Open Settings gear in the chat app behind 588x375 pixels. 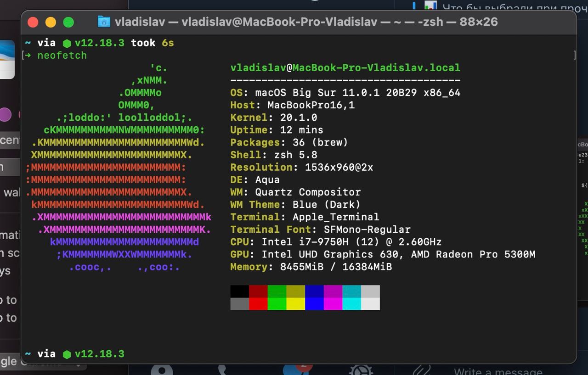[361, 369]
